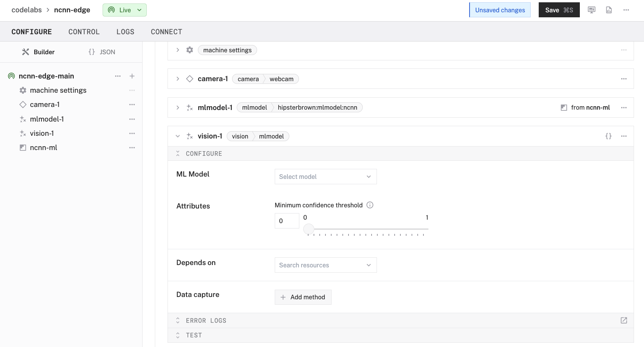Open more options for vision-1 in sidebar
The width and height of the screenshot is (644, 347).
point(132,133)
